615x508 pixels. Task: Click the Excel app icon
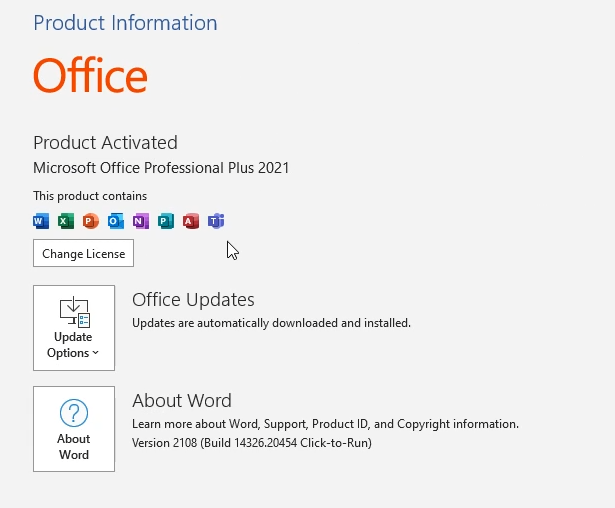coord(66,221)
